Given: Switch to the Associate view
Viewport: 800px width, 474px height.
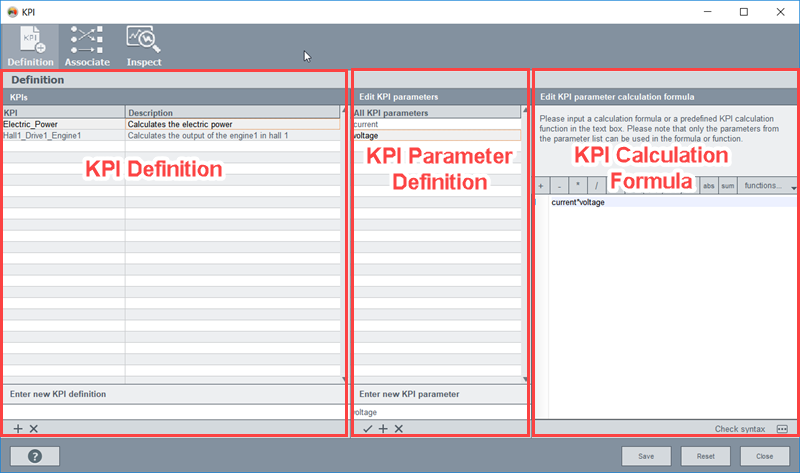Looking at the screenshot, I should click(x=89, y=46).
